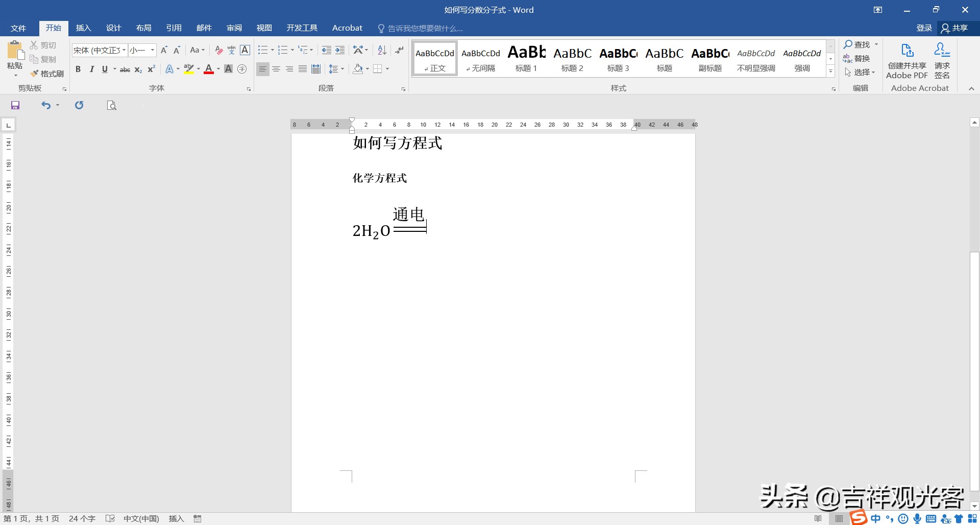
Task: Toggle italic formatting
Action: [92, 69]
